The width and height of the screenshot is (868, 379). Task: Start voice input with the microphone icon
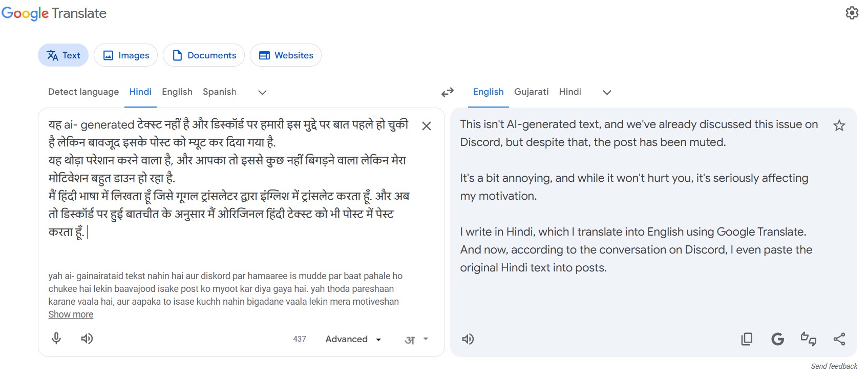pos(56,339)
